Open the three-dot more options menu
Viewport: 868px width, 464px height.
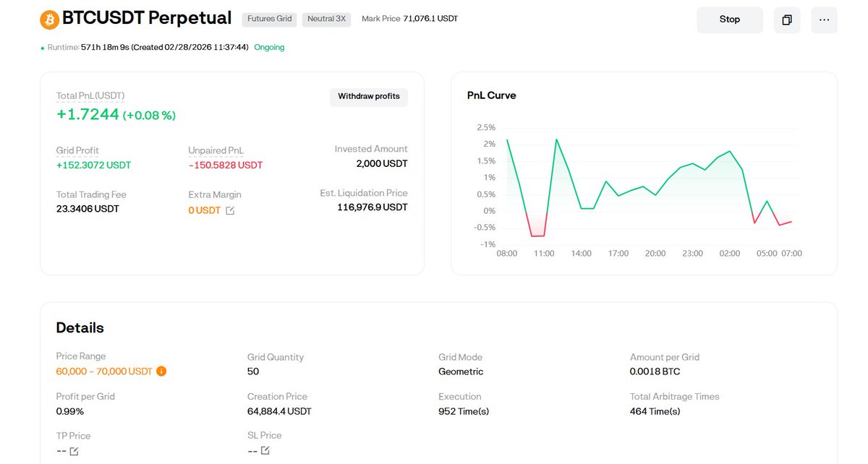[x=824, y=20]
